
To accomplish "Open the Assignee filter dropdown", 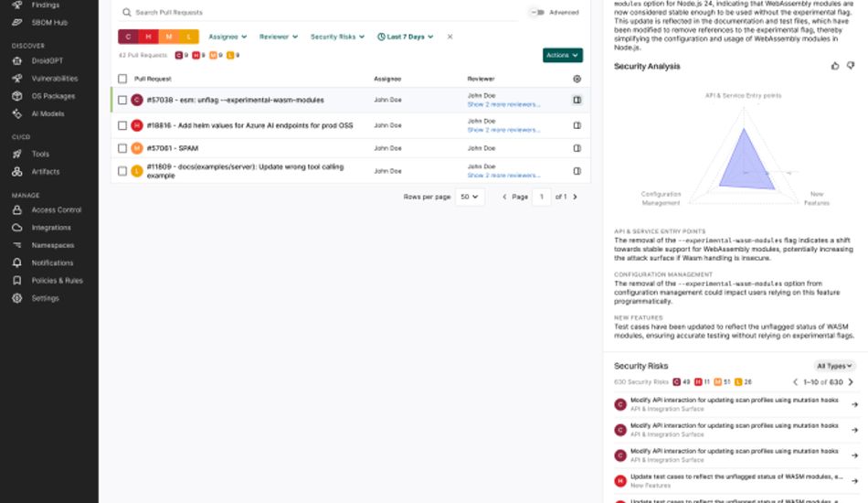I will pos(228,37).
